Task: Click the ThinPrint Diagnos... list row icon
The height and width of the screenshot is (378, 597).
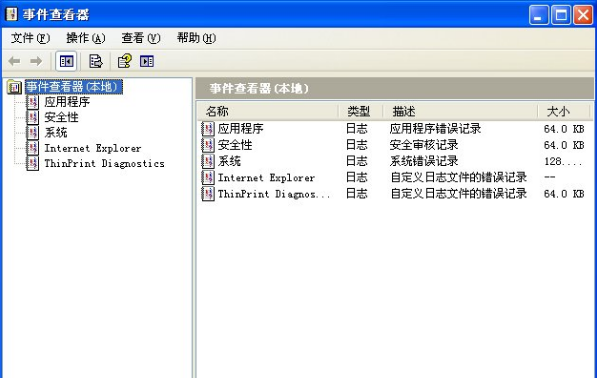Action: pos(208,194)
